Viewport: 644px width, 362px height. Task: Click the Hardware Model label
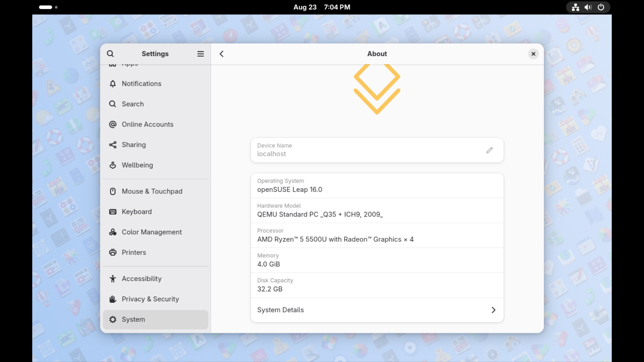point(279,206)
